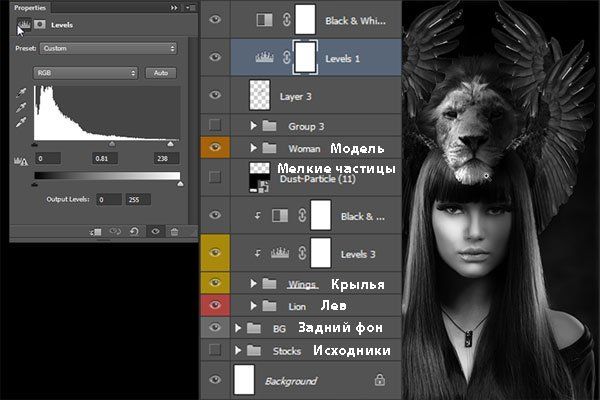The image size is (600, 400).
Task: Select the Levels 1 layer mask thumbnail
Action: [305, 57]
